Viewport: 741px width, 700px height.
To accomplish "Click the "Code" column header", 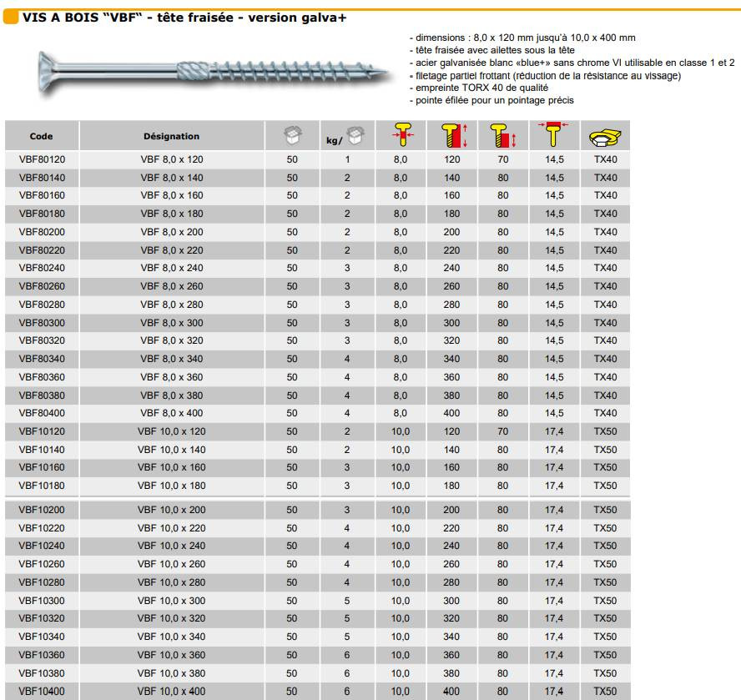I will (x=41, y=136).
